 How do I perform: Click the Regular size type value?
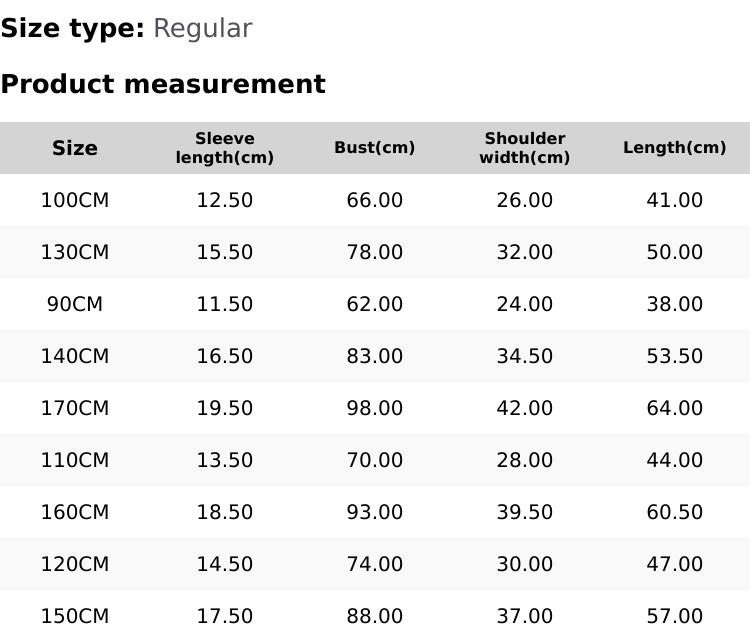[x=202, y=28]
